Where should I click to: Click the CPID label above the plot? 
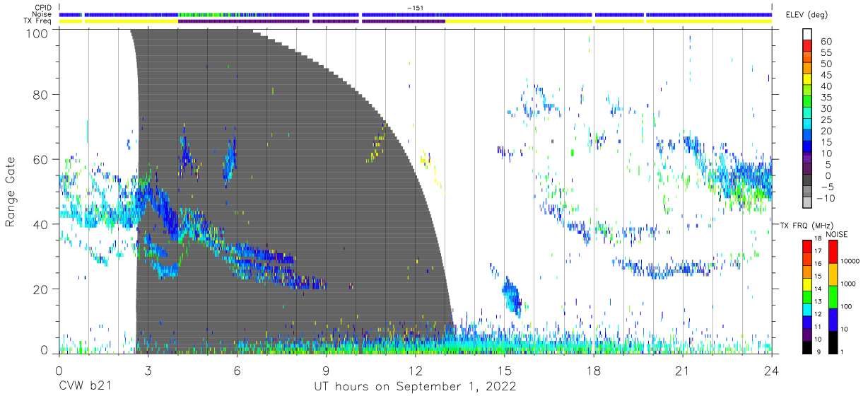tap(42, 7)
